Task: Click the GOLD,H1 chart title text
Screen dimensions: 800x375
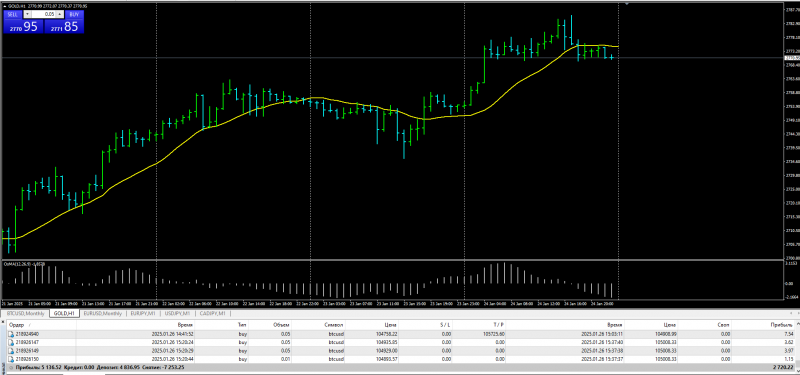Action: coord(17,6)
